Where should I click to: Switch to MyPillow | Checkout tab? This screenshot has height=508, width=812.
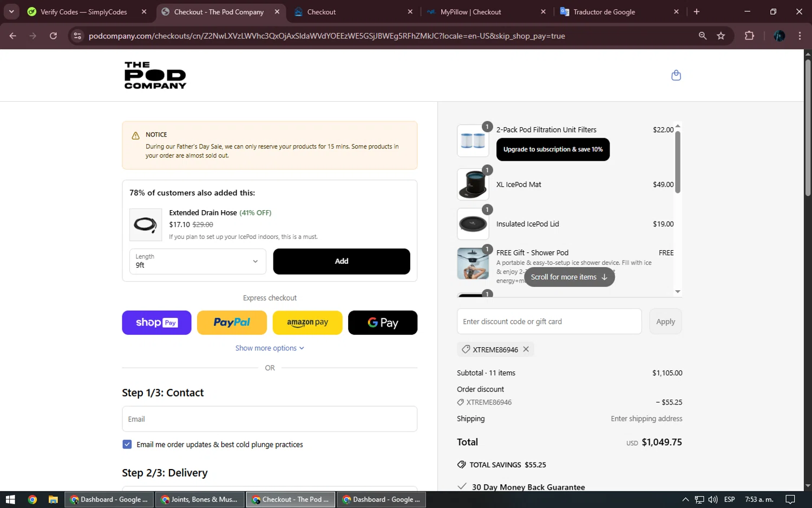(471, 12)
